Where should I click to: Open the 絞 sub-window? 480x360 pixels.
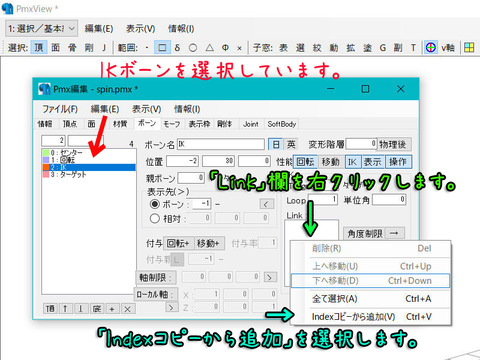(x=317, y=48)
